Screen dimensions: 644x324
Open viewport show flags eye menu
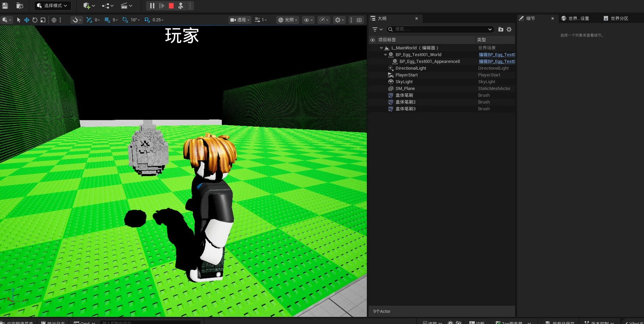click(x=308, y=20)
